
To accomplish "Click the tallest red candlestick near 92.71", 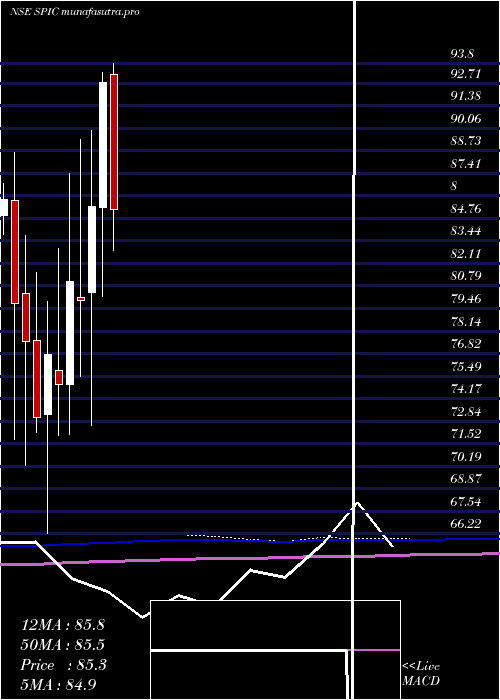I will (114, 142).
